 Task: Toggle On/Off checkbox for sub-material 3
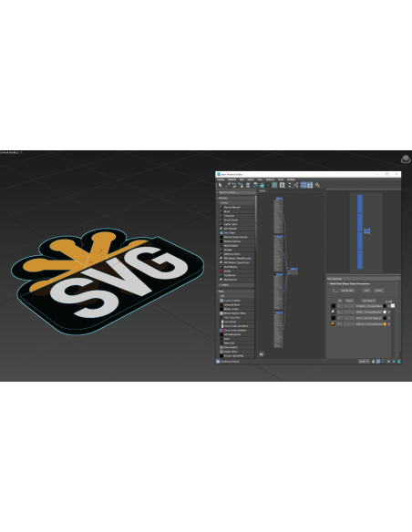389,318
